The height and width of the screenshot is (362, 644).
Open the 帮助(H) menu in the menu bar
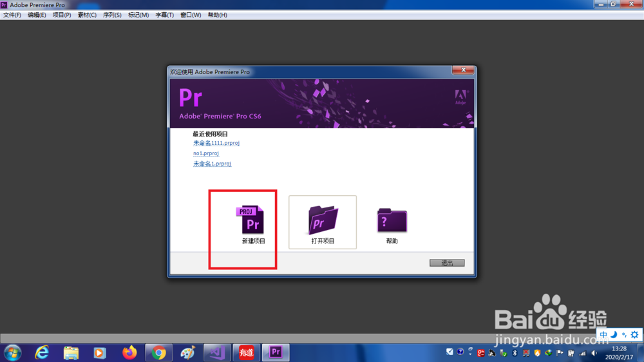pyautogui.click(x=217, y=15)
